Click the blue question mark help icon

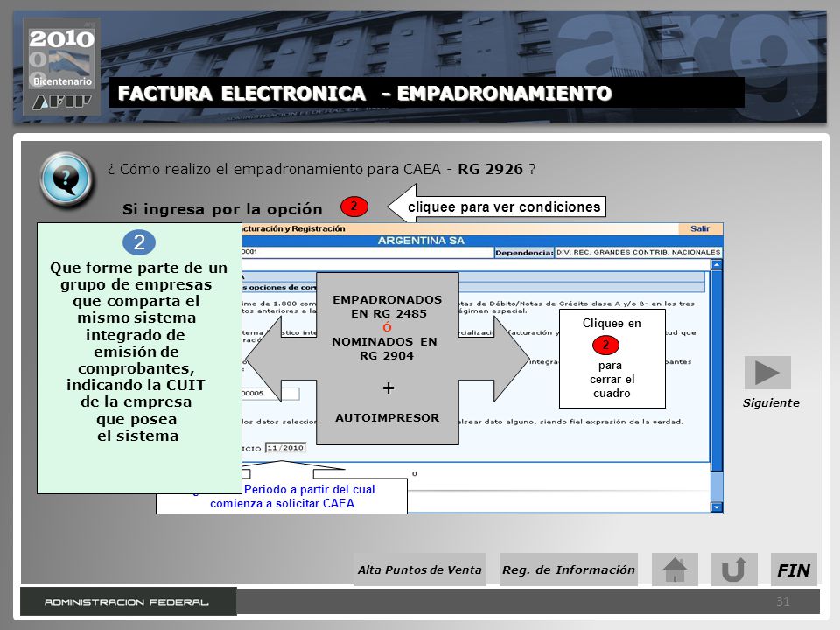67,178
